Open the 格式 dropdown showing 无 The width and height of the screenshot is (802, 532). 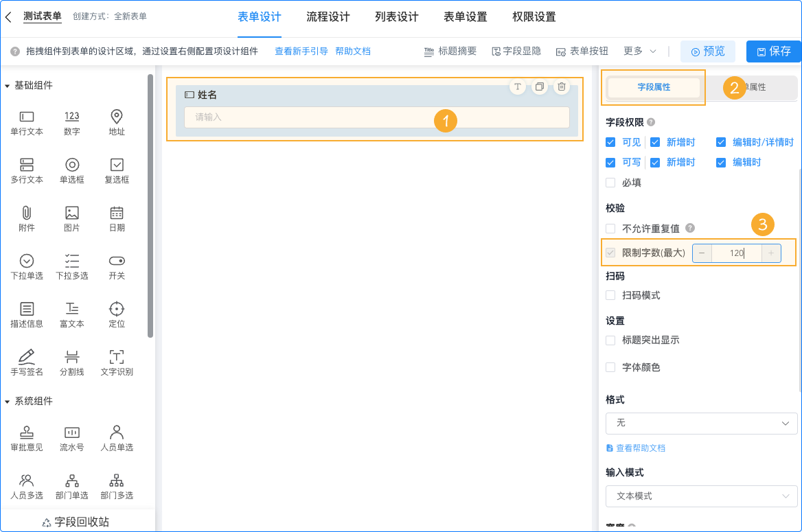[x=701, y=424]
